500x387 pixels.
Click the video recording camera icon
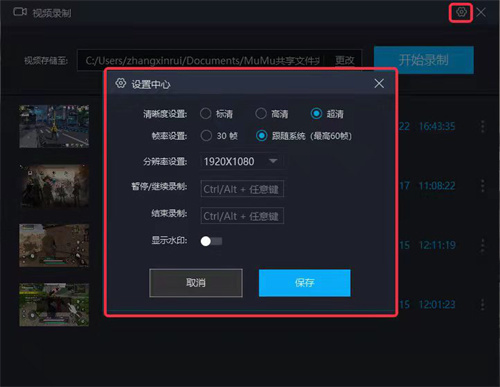[20, 12]
